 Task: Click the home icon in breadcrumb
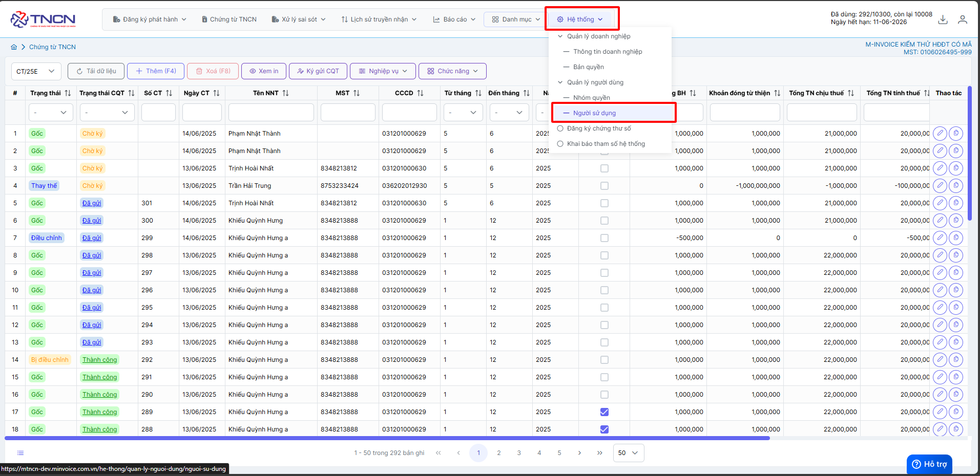14,47
